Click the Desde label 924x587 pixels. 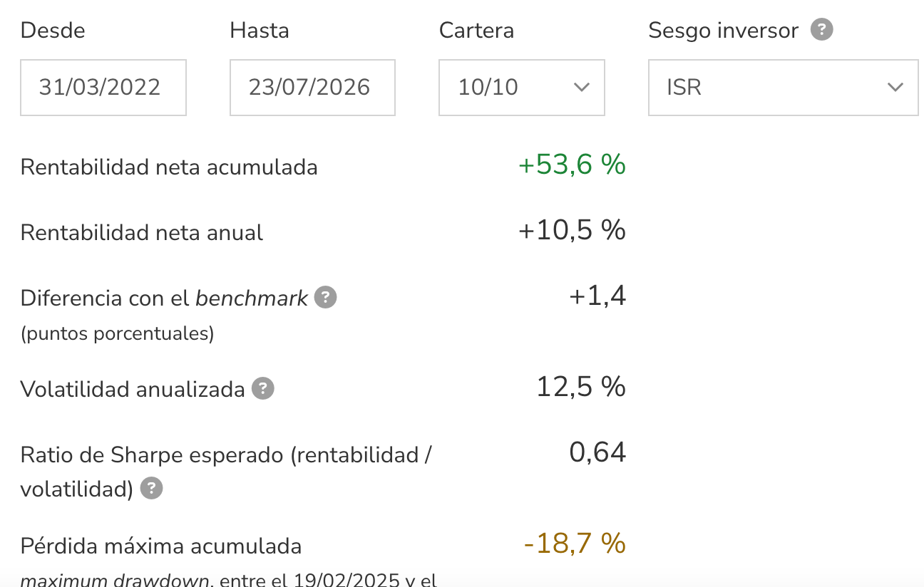point(53,31)
